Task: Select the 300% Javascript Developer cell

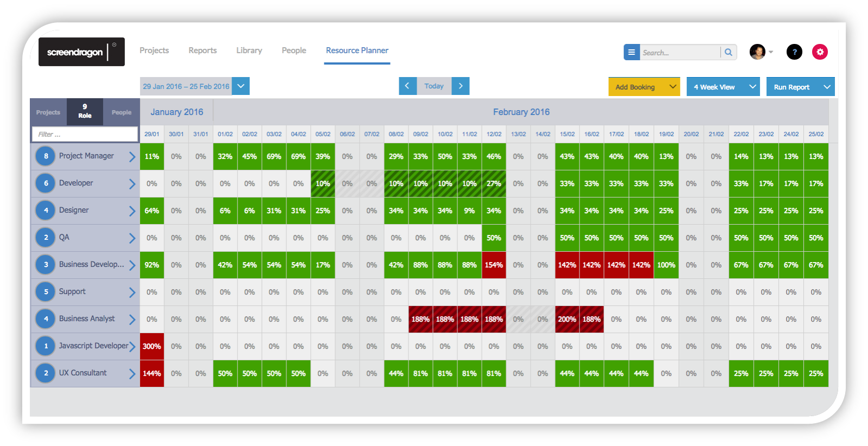Action: 152,346
